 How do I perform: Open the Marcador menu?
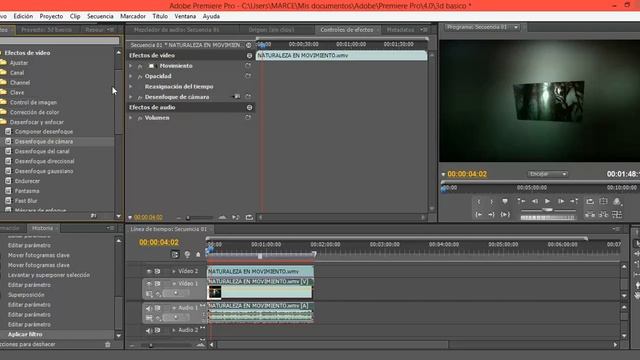(133, 16)
